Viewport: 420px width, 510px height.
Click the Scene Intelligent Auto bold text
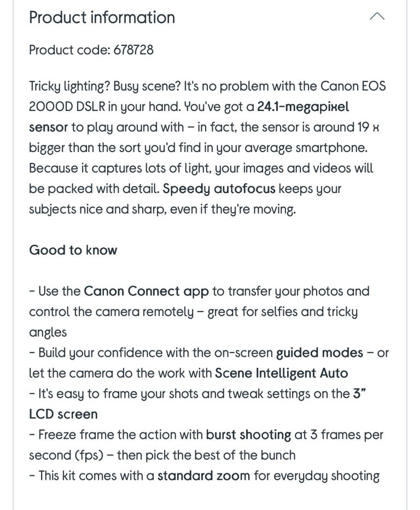pos(282,373)
